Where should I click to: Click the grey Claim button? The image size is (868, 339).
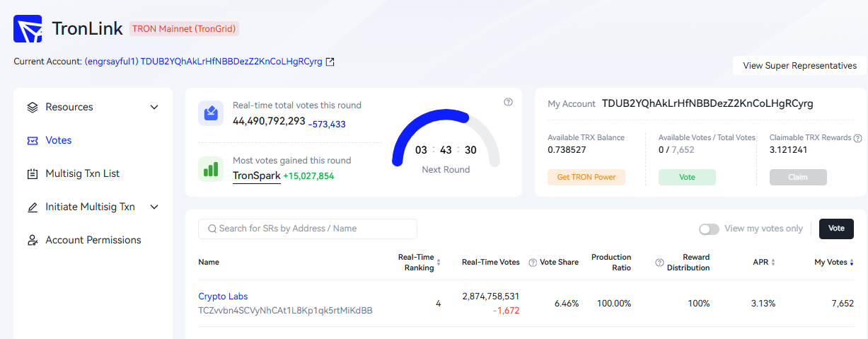pos(798,177)
